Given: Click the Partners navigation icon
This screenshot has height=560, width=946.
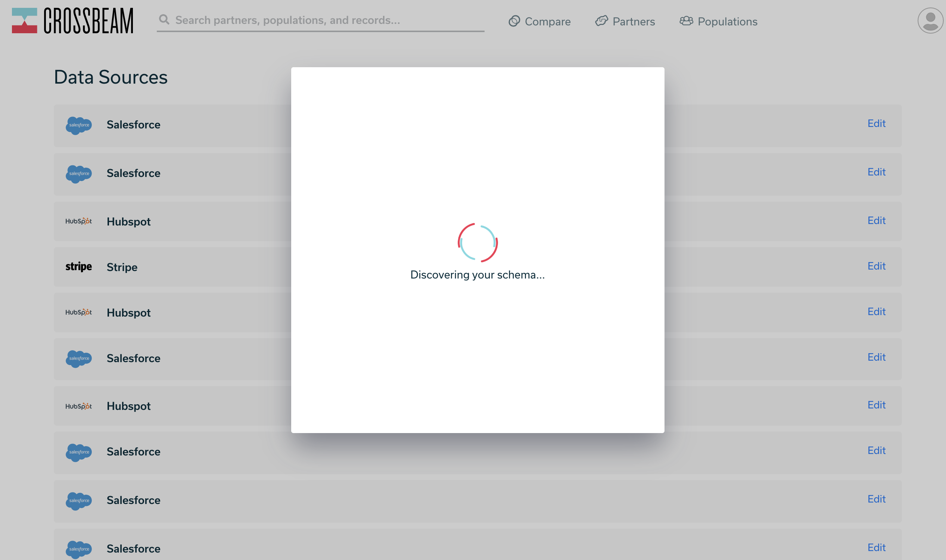Looking at the screenshot, I should tap(601, 21).
